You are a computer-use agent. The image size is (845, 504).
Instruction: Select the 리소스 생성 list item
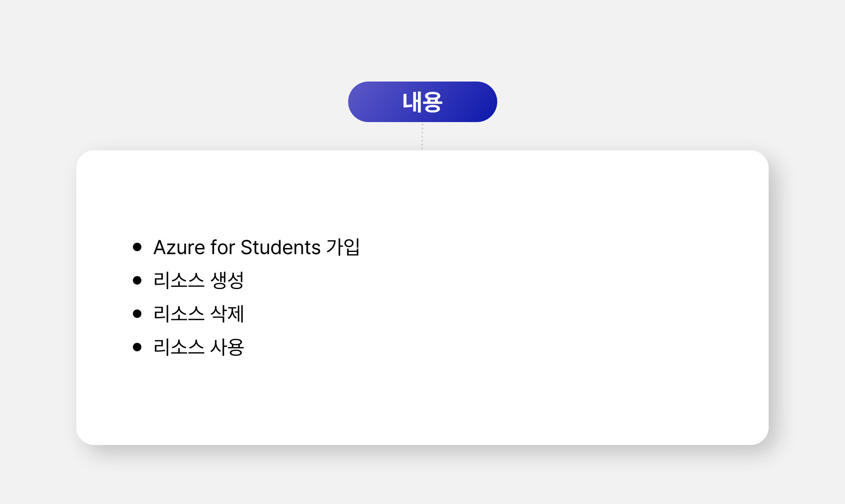(x=198, y=280)
